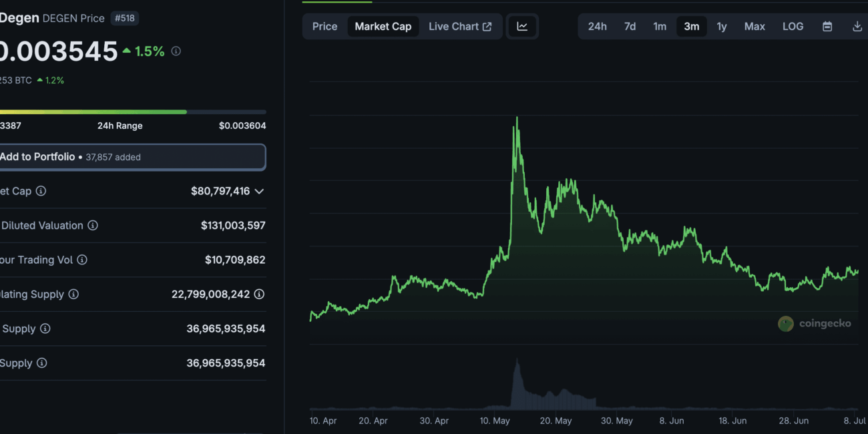The width and height of the screenshot is (868, 434).
Task: Click the 30. May axis label
Action: (x=616, y=421)
